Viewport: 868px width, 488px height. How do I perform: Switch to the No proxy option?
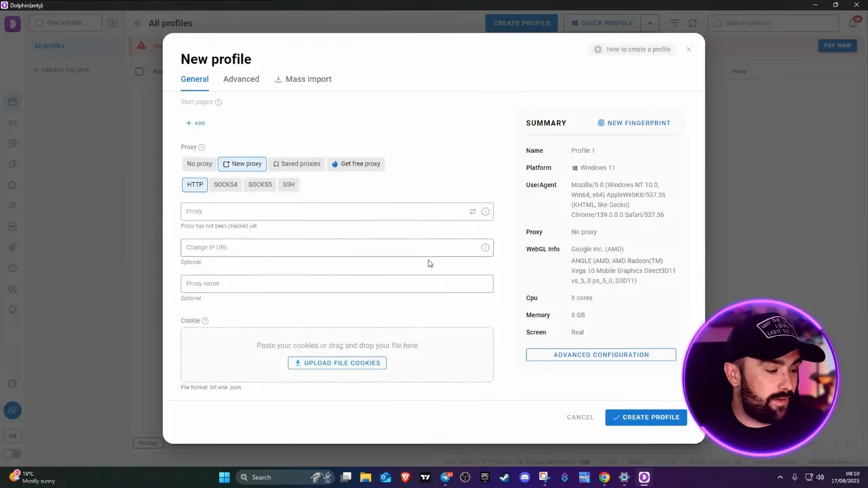tap(199, 163)
